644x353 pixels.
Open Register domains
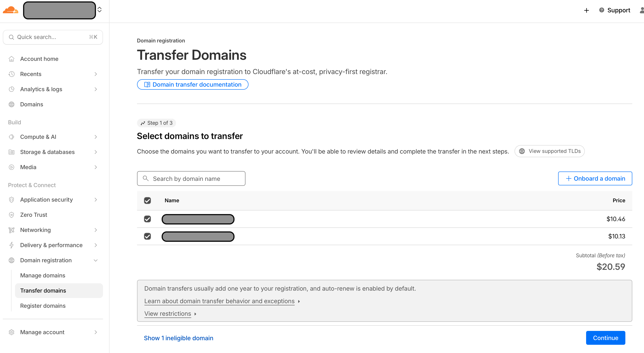coord(43,306)
